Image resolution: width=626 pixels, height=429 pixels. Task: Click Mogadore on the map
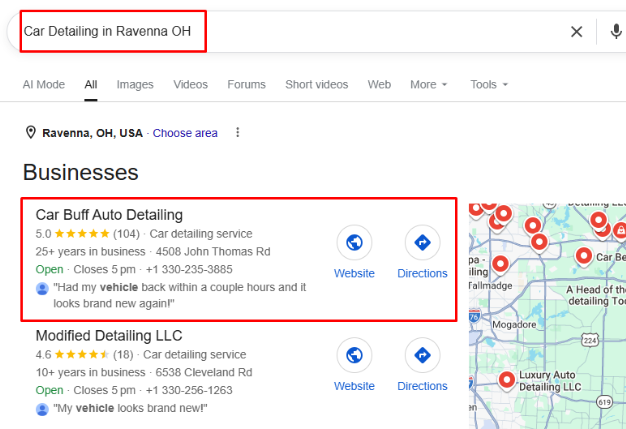click(514, 324)
